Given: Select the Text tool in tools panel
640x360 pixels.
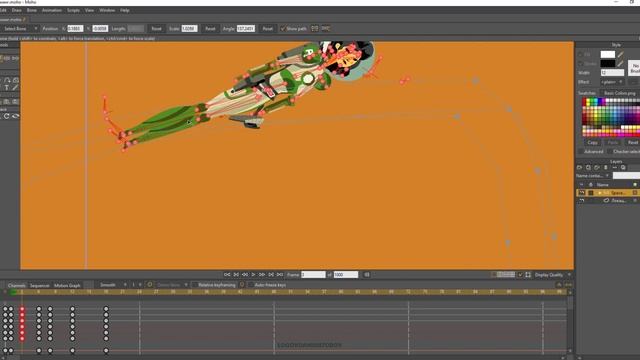Looking at the screenshot, I should click(7, 88).
